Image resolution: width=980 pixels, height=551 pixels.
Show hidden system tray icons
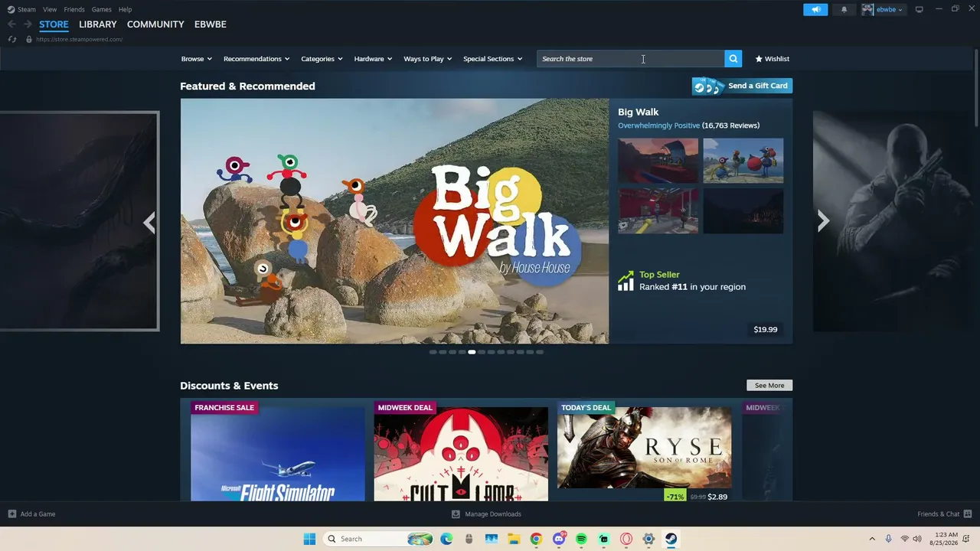872,539
